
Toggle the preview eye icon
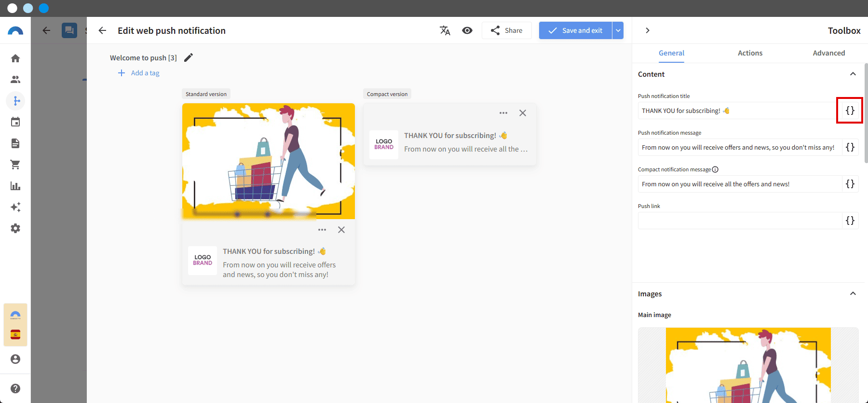(x=467, y=30)
